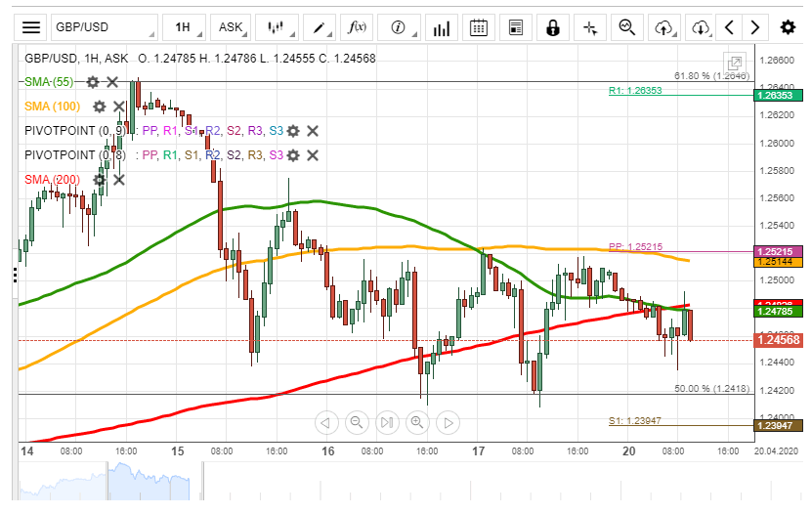Open settings for SMA (55)
812x514 pixels.
(x=93, y=82)
